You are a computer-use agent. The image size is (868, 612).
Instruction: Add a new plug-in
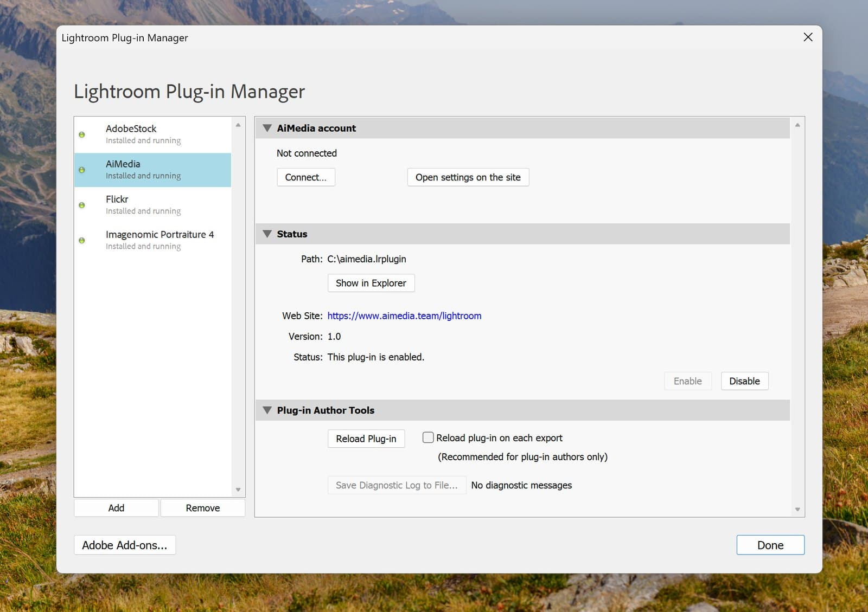pyautogui.click(x=116, y=508)
